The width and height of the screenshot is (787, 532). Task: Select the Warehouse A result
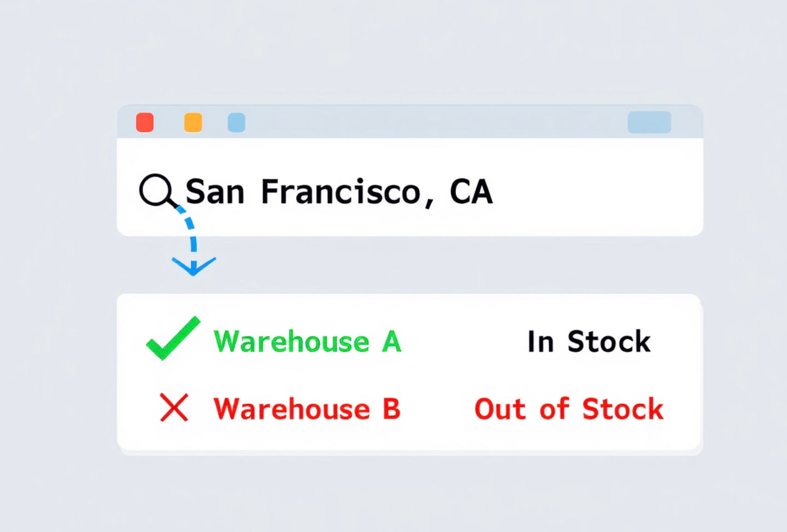click(307, 342)
